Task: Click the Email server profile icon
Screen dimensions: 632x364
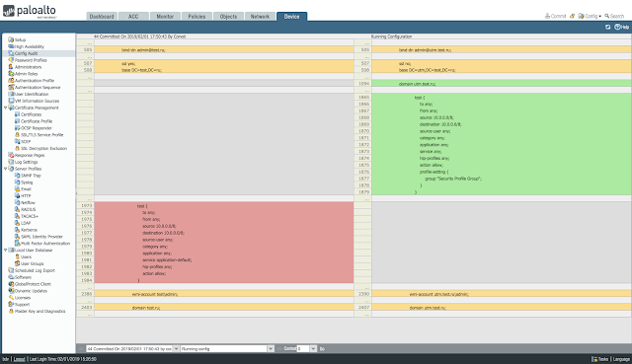Action: click(x=17, y=188)
